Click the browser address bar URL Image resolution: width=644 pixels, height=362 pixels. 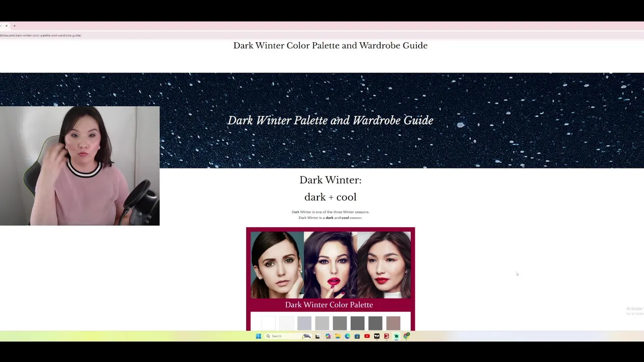[x=41, y=35]
